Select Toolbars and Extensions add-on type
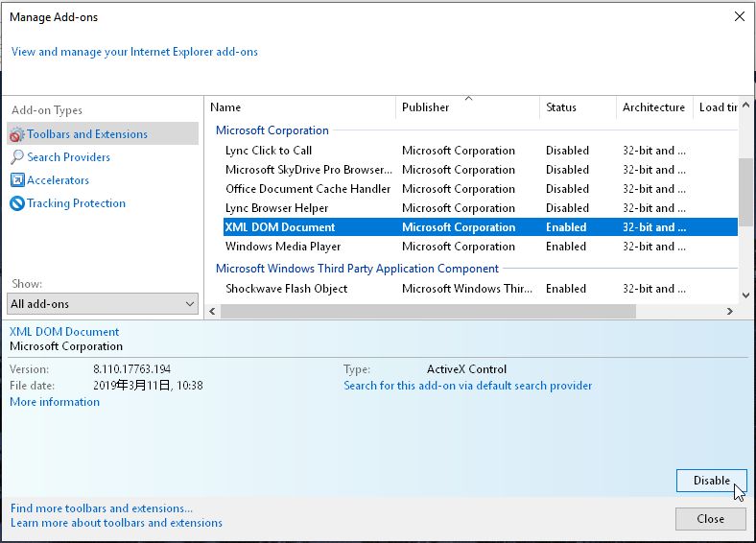Viewport: 756px width, 543px height. click(x=103, y=134)
